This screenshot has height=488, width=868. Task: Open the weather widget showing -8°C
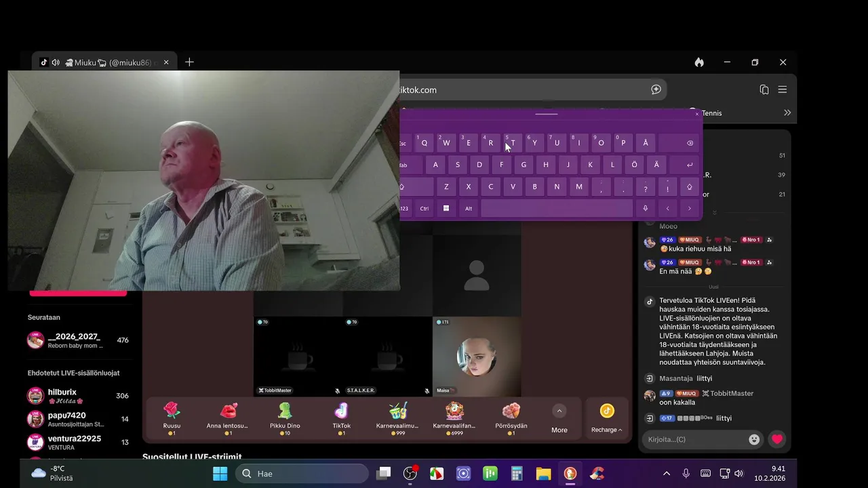click(x=52, y=473)
